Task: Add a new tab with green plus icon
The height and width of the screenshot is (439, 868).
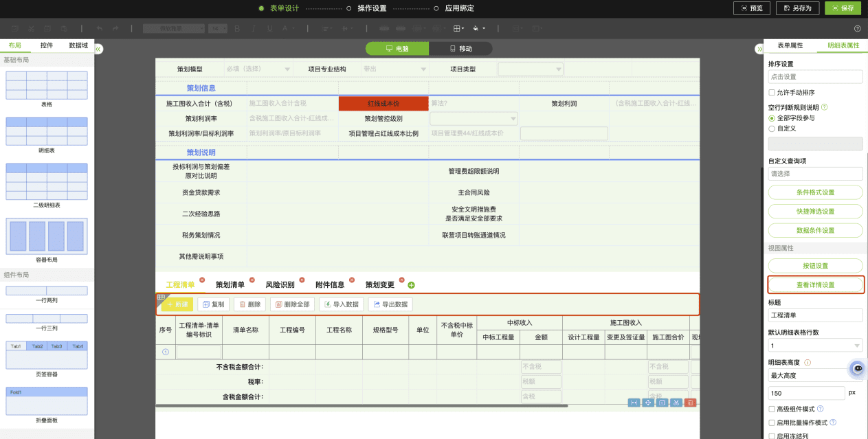Action: (411, 284)
